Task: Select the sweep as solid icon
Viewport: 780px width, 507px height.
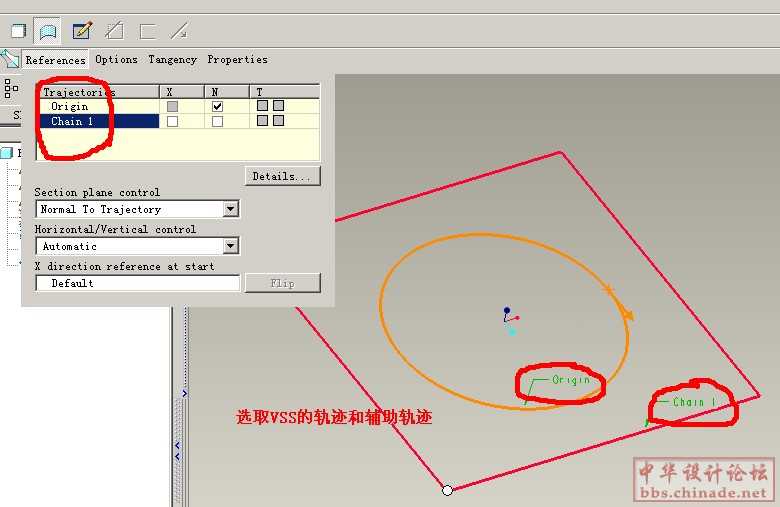Action: (17, 30)
